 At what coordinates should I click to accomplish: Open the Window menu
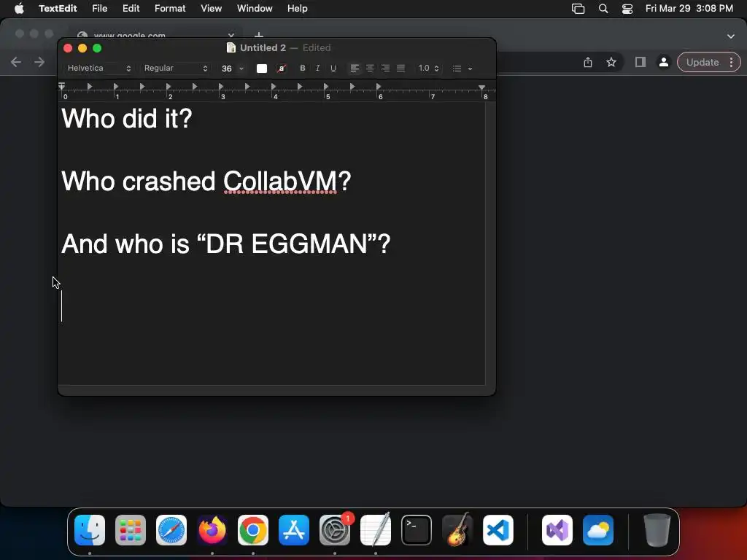255,8
